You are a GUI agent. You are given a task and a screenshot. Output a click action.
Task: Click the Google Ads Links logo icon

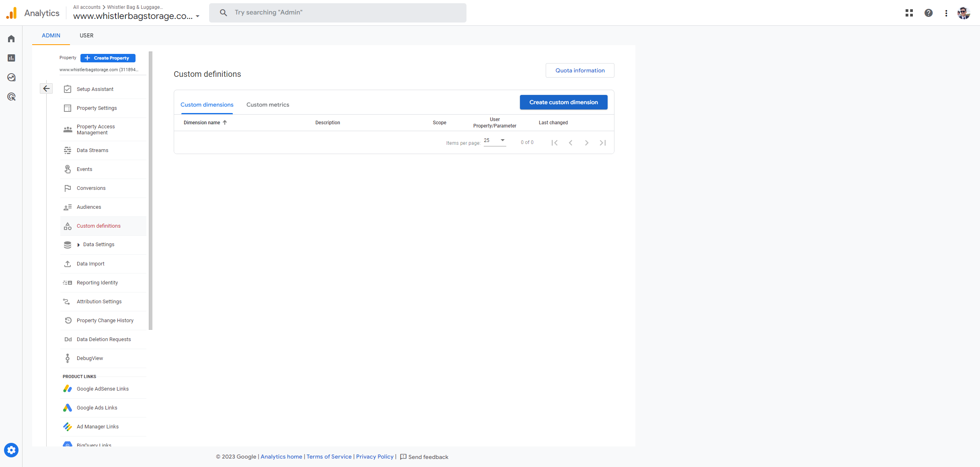click(x=68, y=408)
